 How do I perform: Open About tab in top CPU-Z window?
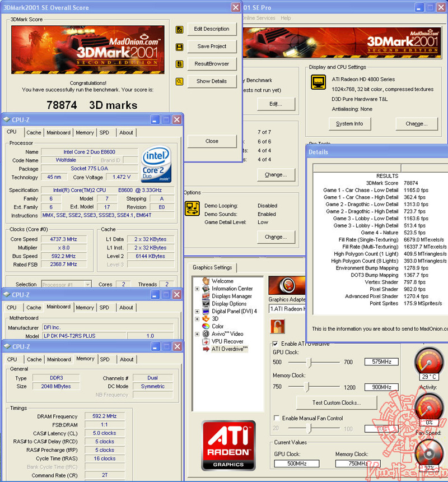tap(126, 132)
